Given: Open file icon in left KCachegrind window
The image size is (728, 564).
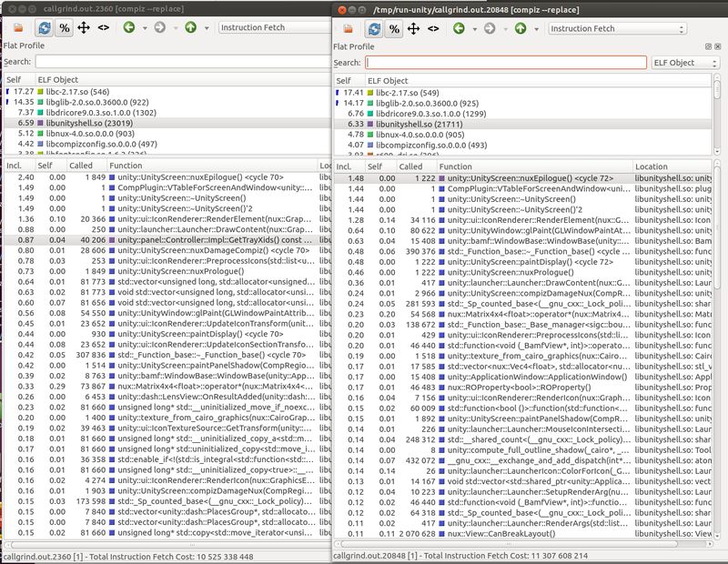Looking at the screenshot, I should pos(18,28).
